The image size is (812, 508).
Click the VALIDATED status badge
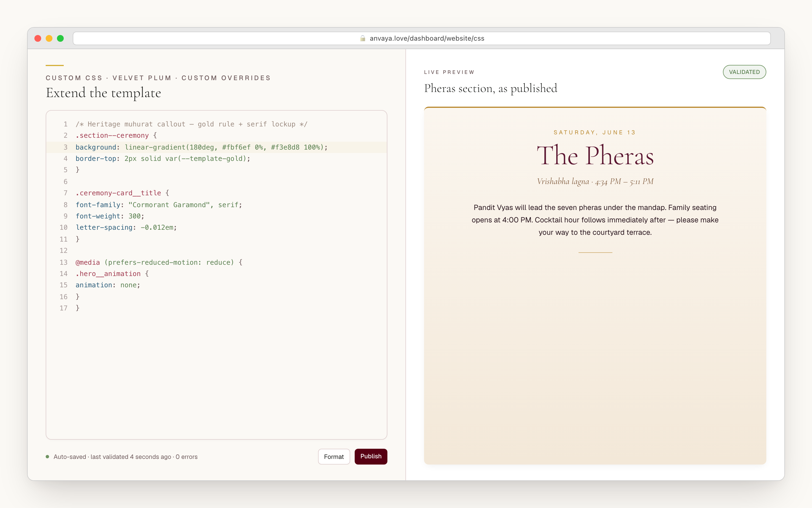pos(744,72)
